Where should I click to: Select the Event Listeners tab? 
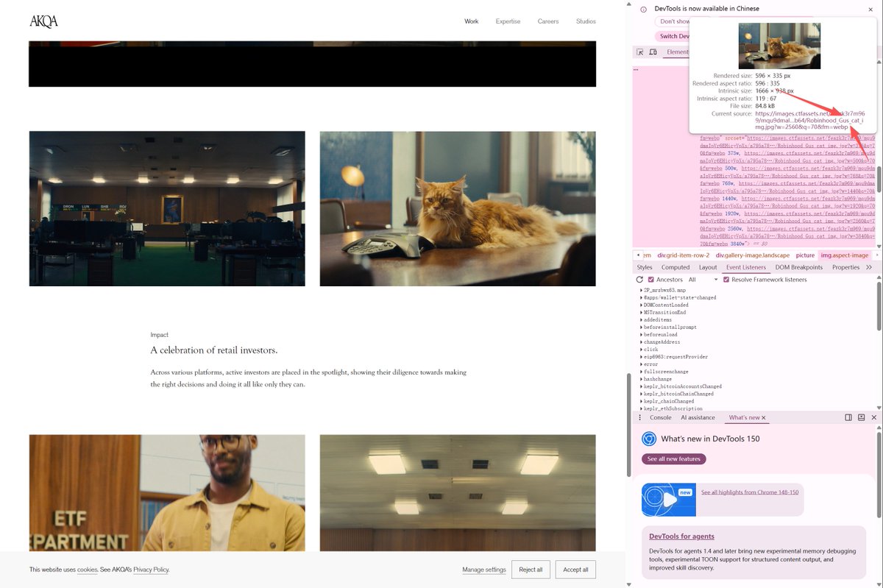(747, 267)
